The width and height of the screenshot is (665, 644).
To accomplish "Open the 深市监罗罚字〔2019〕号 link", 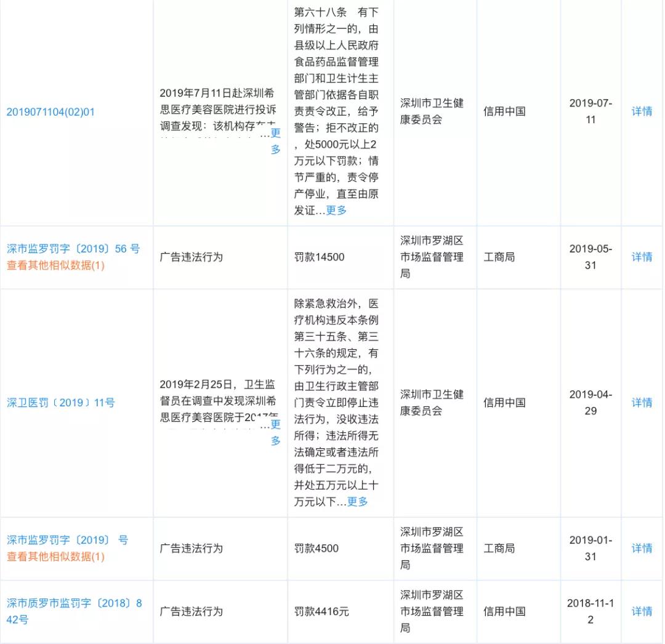I will pos(72,541).
